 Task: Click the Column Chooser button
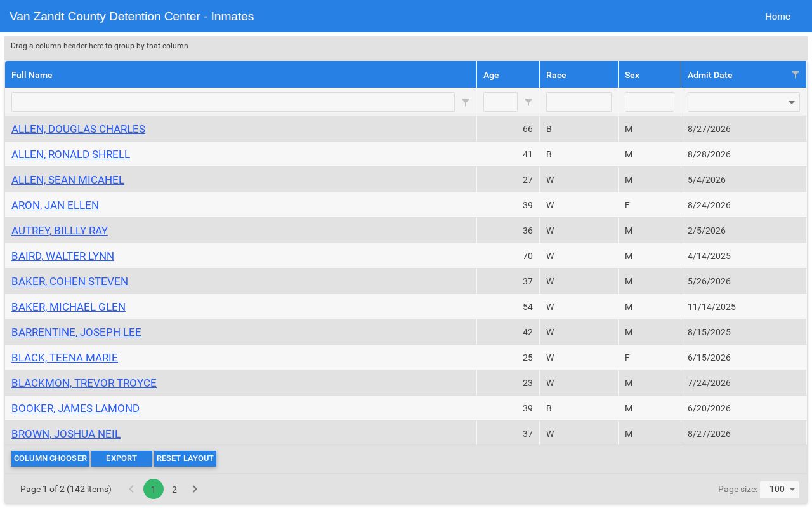[x=50, y=458]
